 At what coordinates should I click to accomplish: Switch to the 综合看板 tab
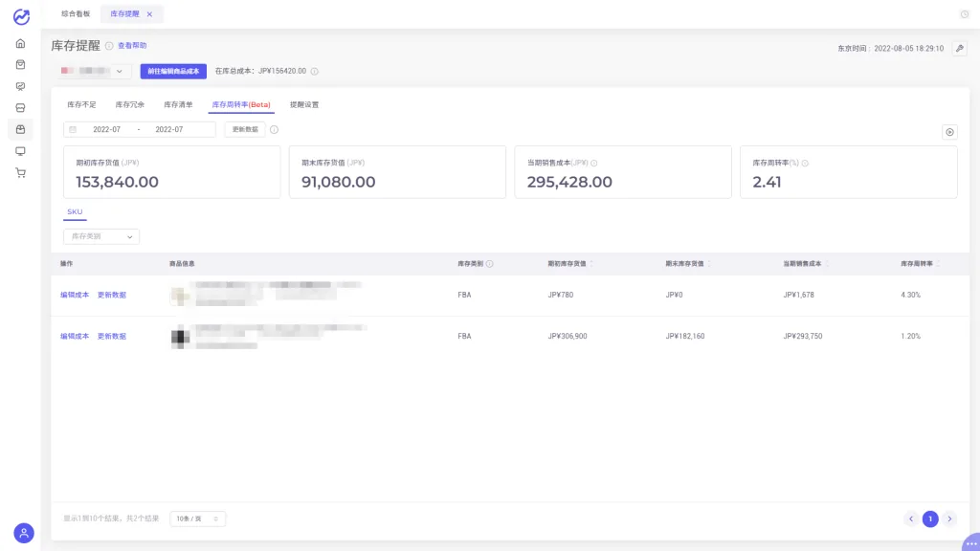76,13
